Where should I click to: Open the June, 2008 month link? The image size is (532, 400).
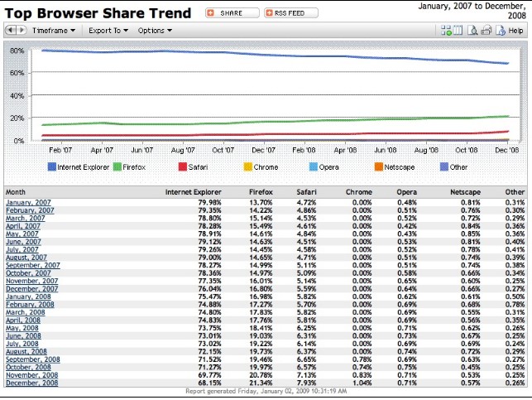tap(23, 336)
